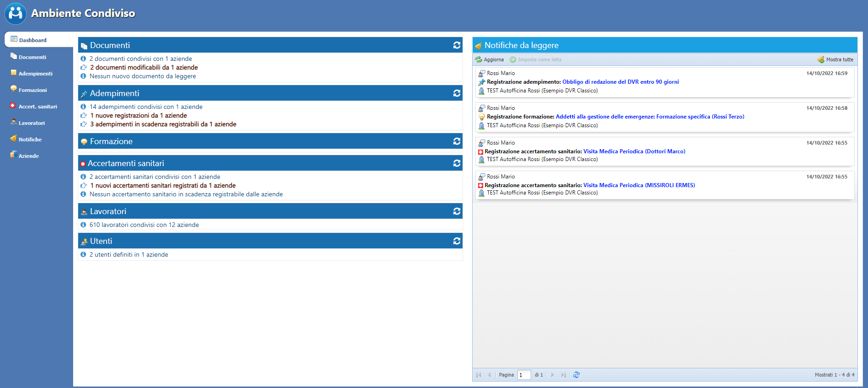
Task: Open the Aziende sidebar item
Action: point(28,156)
